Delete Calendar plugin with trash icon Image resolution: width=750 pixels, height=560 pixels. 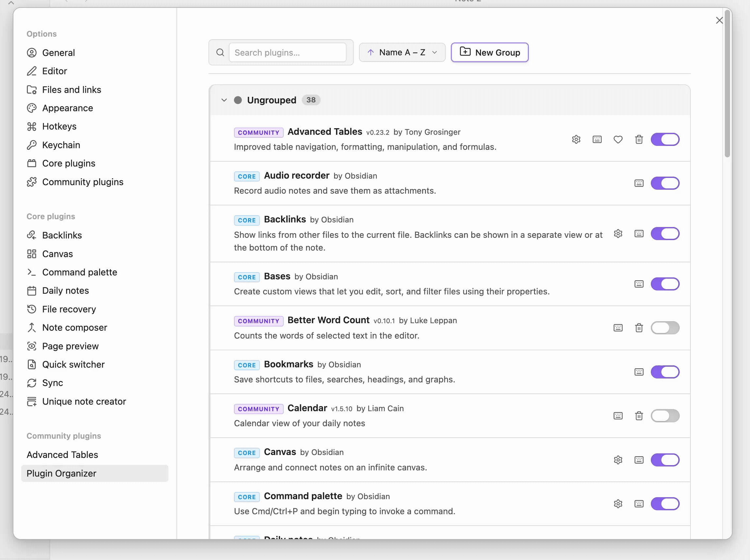[639, 416]
